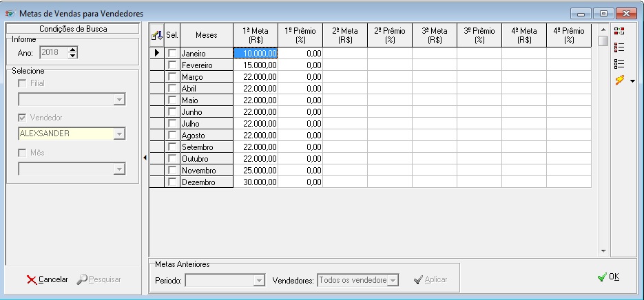Click the 2º Prêmio (%) column header

point(390,35)
